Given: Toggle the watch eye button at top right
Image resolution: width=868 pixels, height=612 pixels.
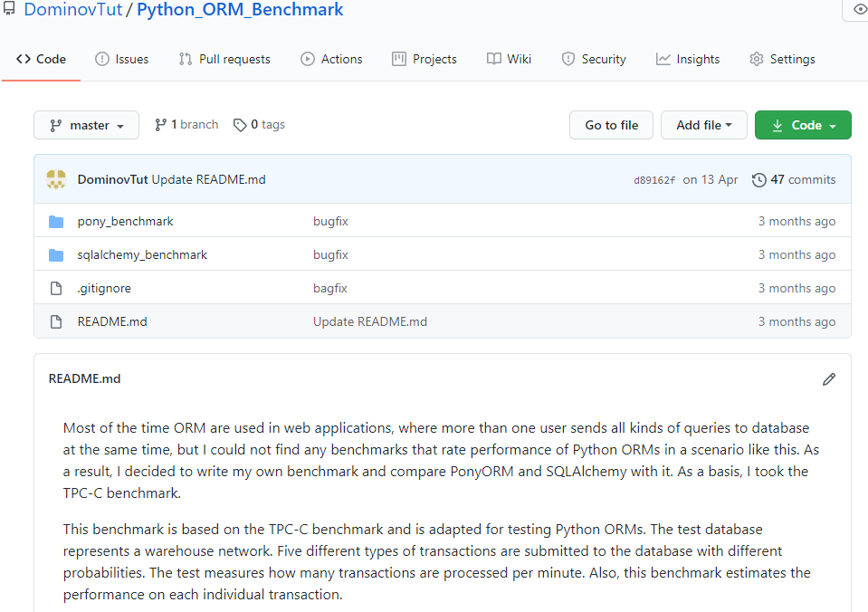Looking at the screenshot, I should [x=858, y=10].
